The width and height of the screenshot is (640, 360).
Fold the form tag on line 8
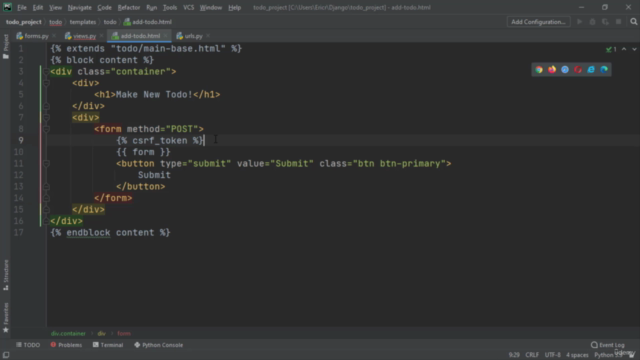pos(46,129)
